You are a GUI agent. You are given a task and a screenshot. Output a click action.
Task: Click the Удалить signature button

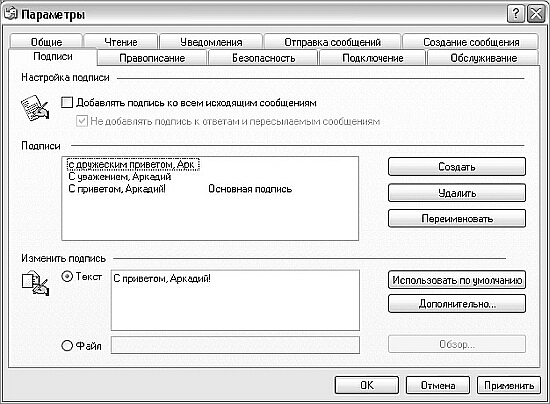(457, 193)
